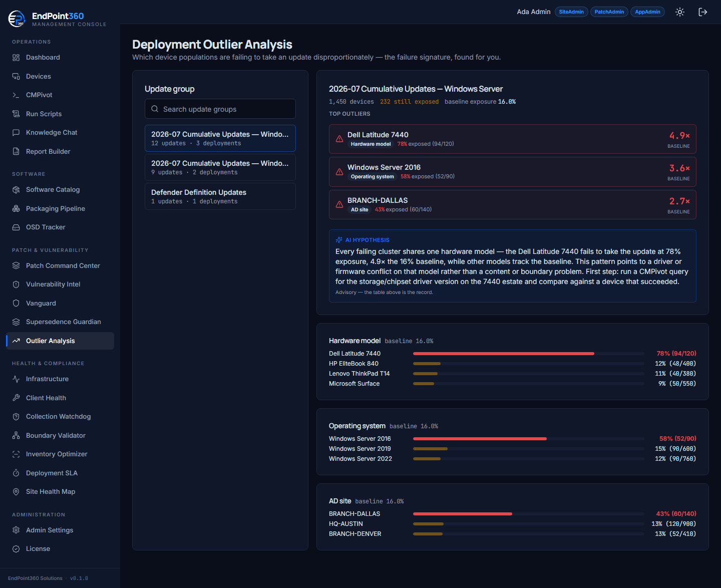The image size is (721, 588).
Task: Click warning icon on Windows Server 2016 outlier
Action: tap(339, 172)
